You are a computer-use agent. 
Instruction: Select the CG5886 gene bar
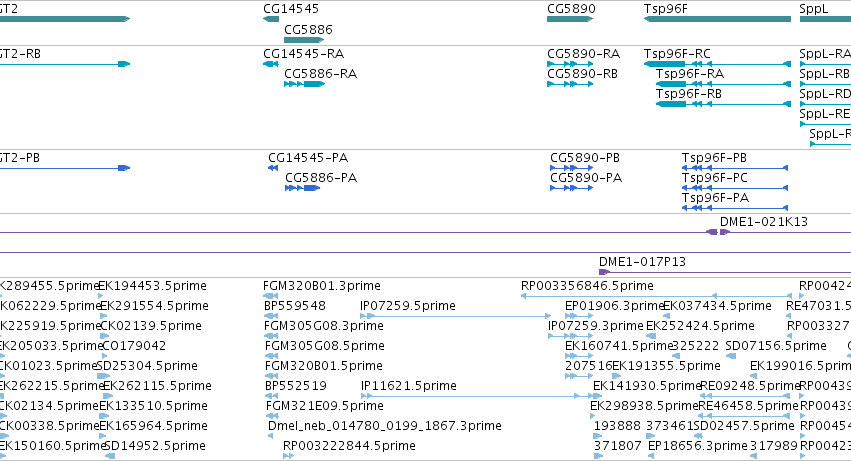304,40
